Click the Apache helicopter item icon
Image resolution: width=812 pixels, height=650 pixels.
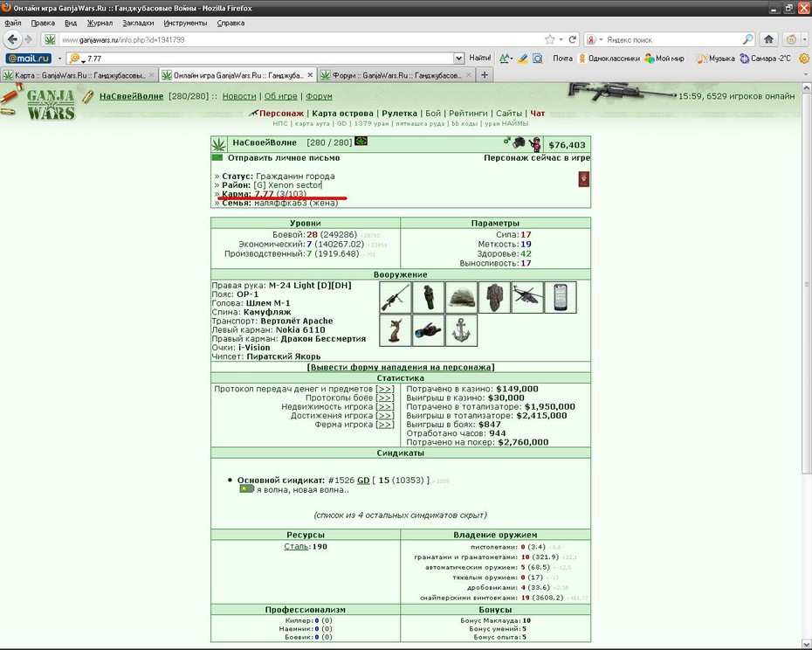pos(527,297)
